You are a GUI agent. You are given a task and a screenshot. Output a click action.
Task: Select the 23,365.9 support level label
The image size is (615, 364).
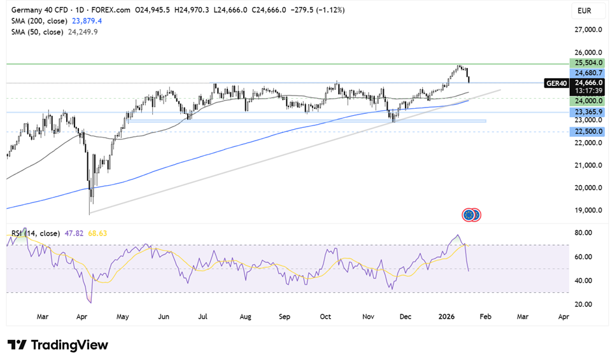coord(585,111)
